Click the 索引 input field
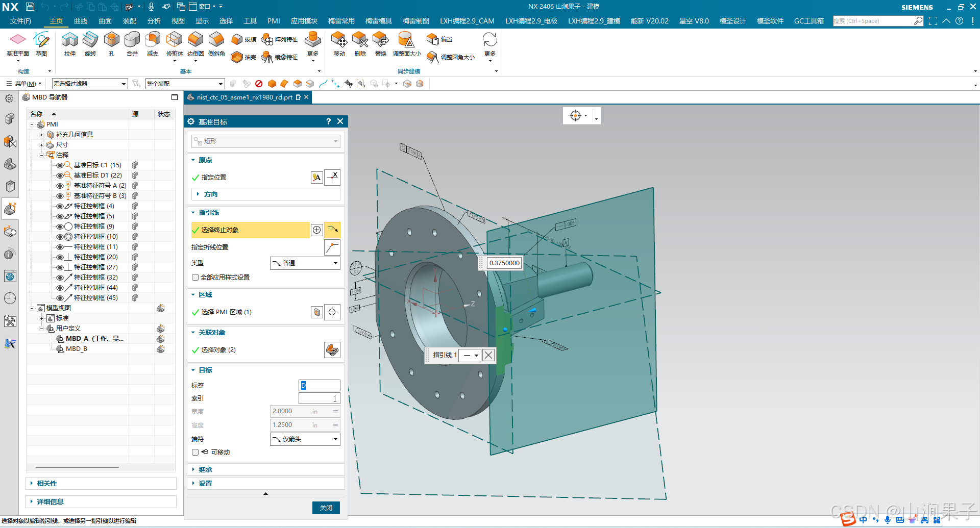This screenshot has width=980, height=528. tap(319, 398)
